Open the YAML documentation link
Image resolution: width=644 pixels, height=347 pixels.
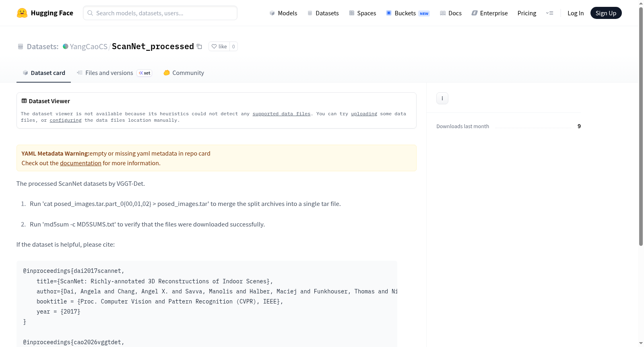coord(80,163)
